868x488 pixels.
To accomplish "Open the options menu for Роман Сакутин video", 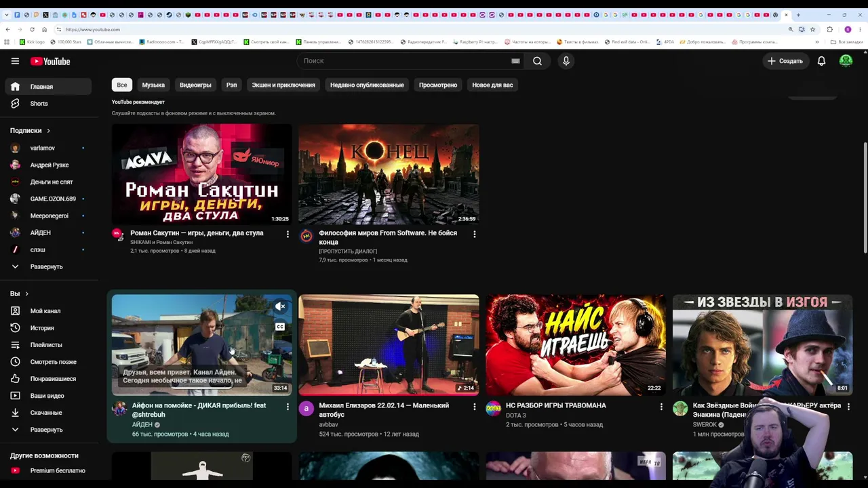I will click(288, 235).
